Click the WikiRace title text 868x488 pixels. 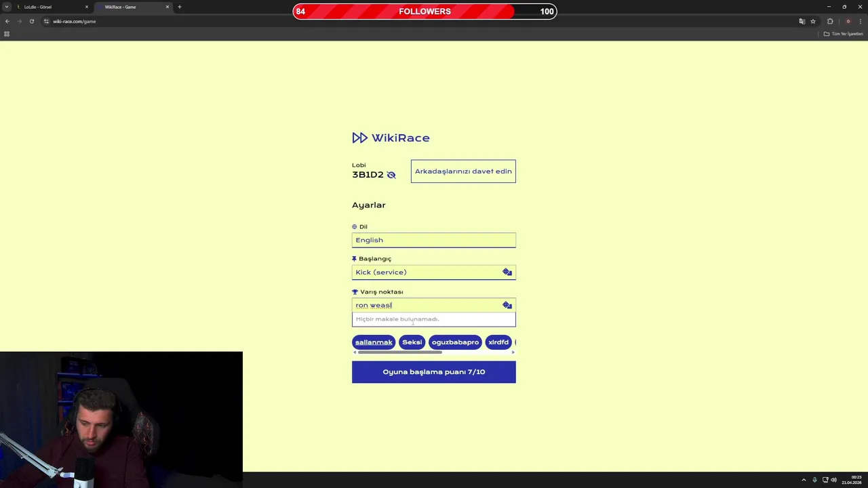[x=400, y=138]
